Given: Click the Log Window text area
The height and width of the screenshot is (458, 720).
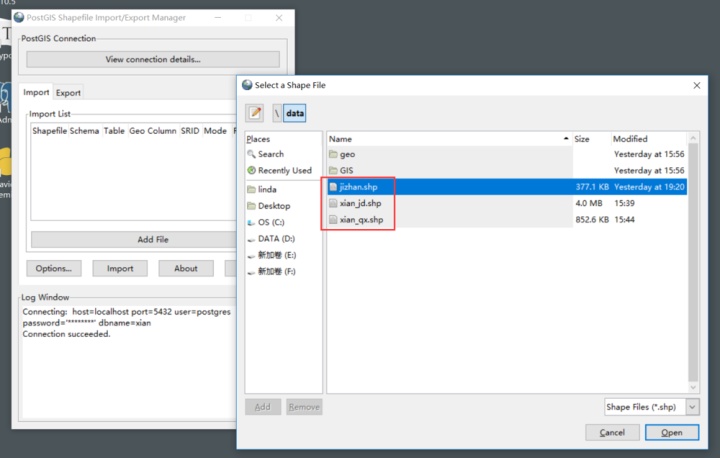Looking at the screenshot, I should (129, 361).
